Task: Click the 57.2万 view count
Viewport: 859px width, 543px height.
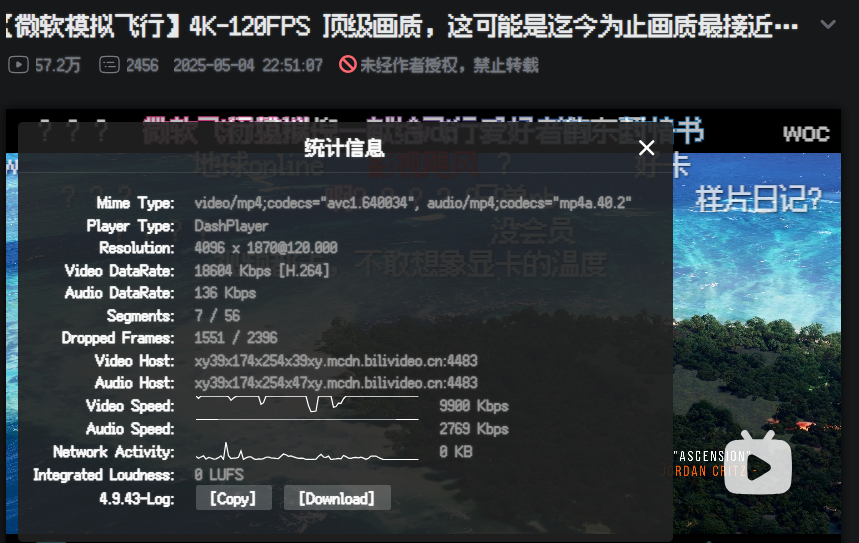Action: coord(58,66)
